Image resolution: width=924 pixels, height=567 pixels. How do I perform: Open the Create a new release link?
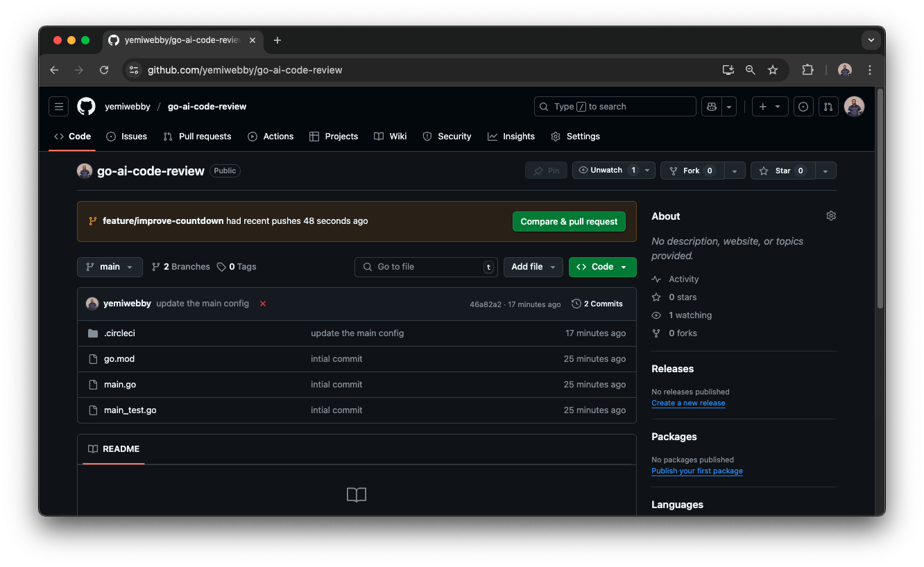tap(688, 403)
